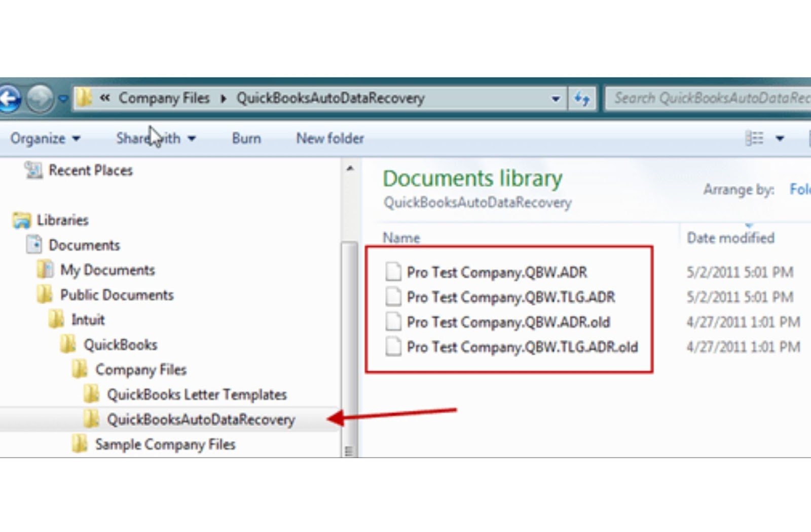
Task: Select Sample Company Files folder in tree
Action: coord(165,444)
